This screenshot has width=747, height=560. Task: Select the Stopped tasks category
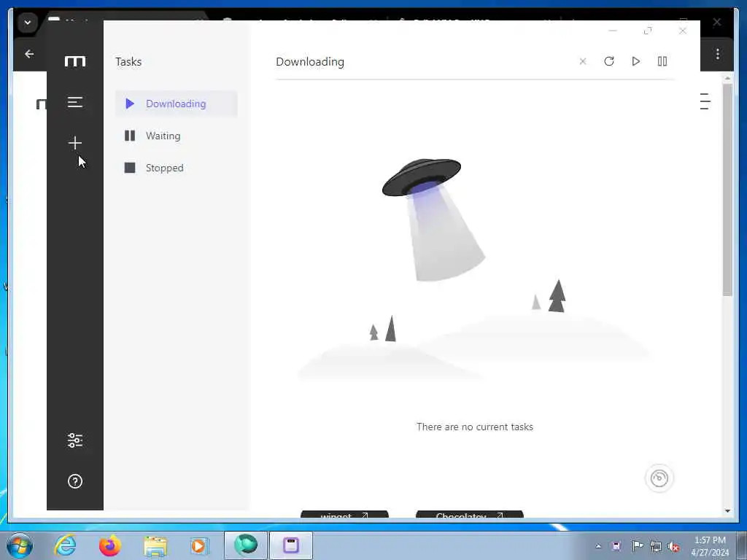177,168
